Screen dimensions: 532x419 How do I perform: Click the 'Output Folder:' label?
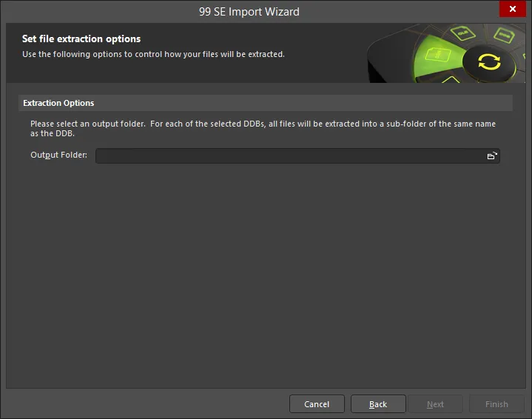pos(58,155)
